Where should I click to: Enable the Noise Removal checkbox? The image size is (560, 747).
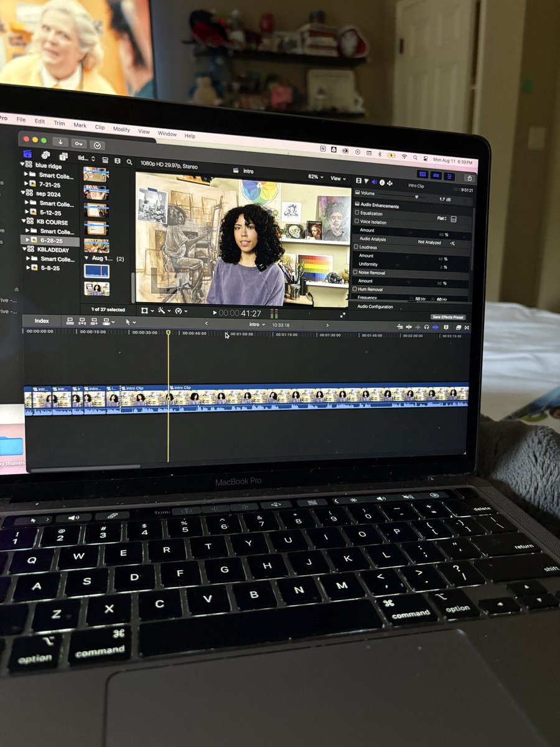(356, 273)
